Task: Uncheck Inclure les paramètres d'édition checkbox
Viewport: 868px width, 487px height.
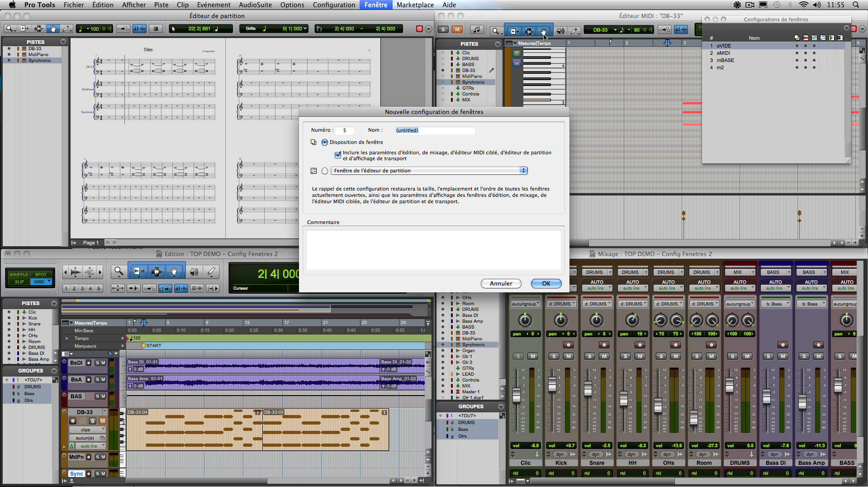Action: click(338, 155)
